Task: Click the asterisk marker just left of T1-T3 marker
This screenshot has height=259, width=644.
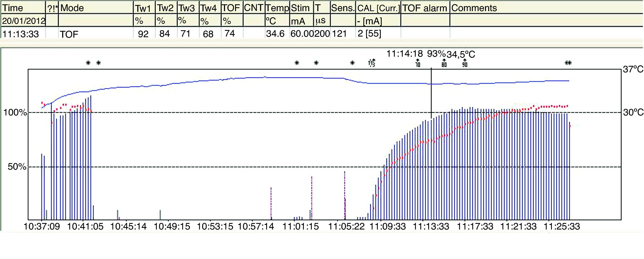Action: pos(352,63)
